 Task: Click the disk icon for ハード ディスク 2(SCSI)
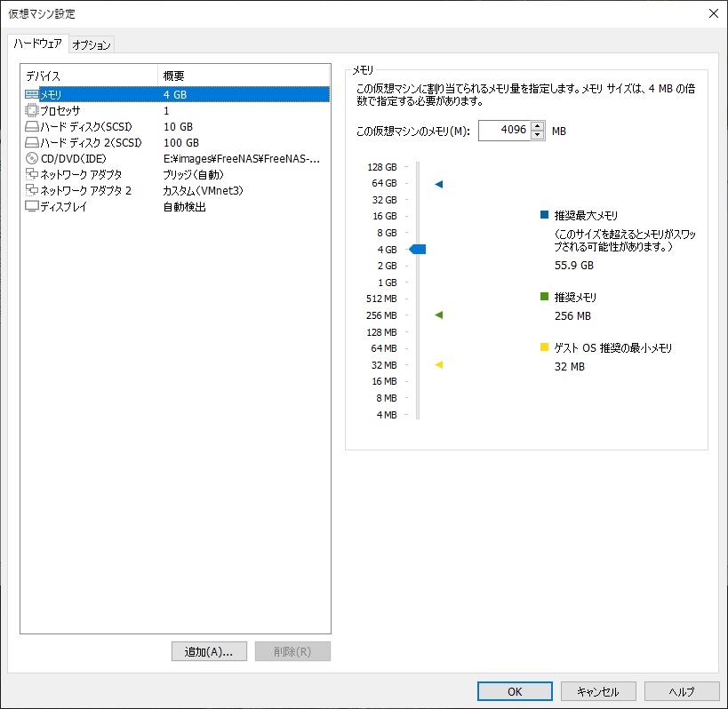click(x=32, y=142)
